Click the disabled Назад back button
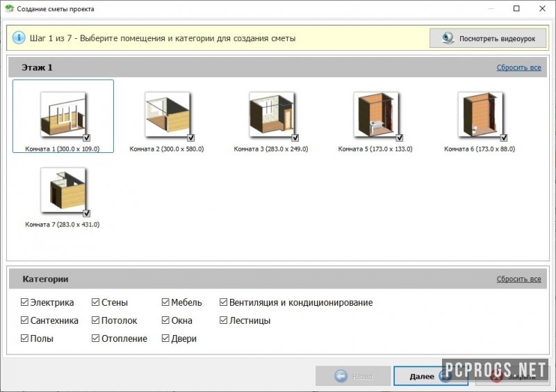556x392 pixels. pos(353,376)
